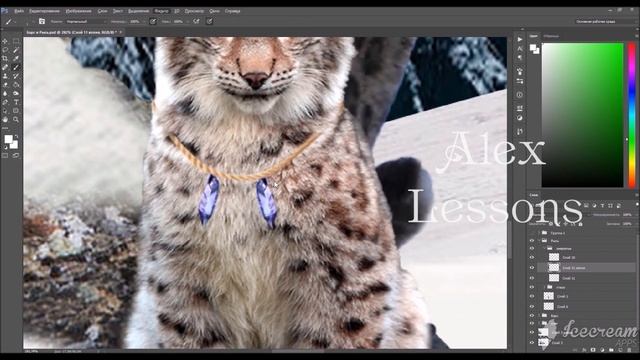Select the Zoom tool

(x=16, y=120)
